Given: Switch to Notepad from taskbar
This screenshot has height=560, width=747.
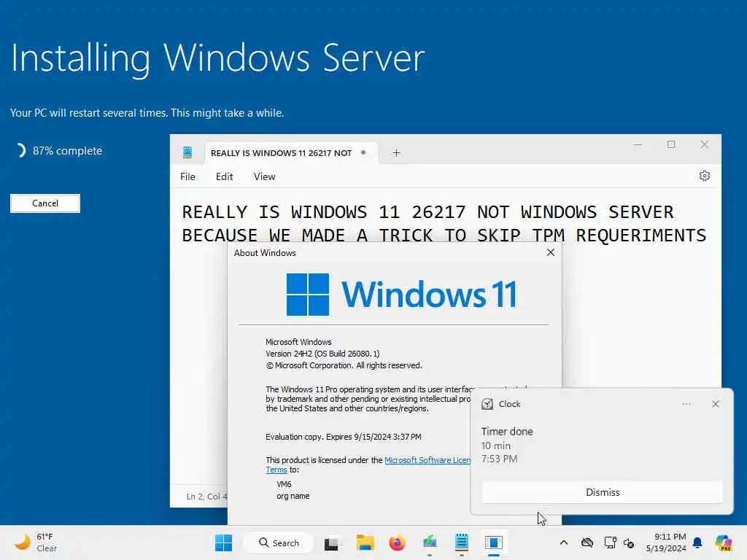Looking at the screenshot, I should [x=461, y=542].
